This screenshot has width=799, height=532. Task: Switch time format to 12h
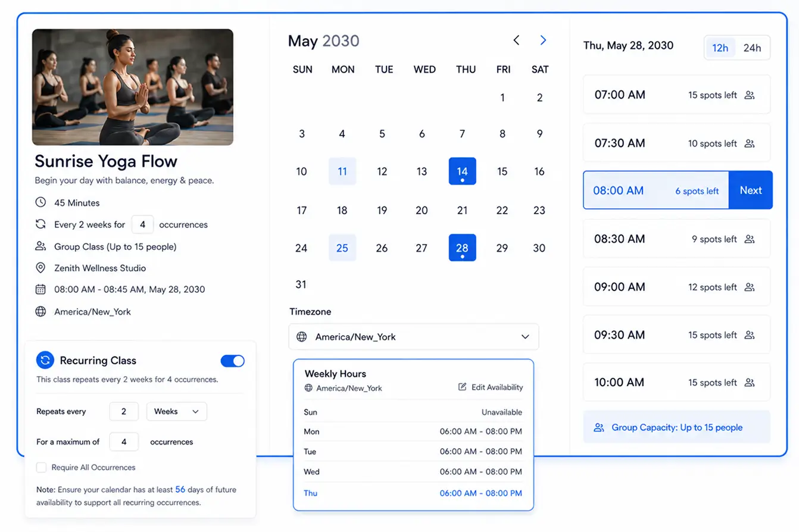720,48
